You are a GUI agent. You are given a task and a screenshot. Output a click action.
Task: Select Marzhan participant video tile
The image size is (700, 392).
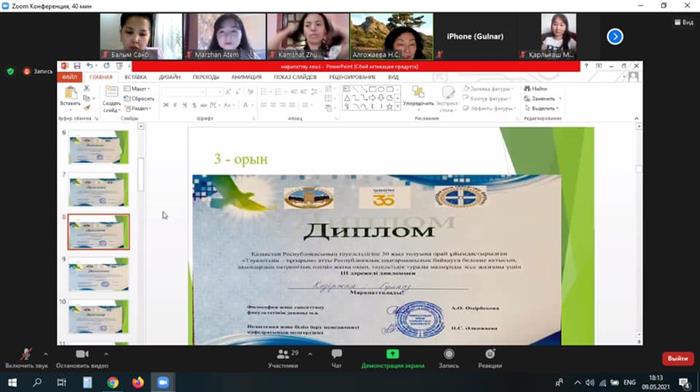click(225, 37)
